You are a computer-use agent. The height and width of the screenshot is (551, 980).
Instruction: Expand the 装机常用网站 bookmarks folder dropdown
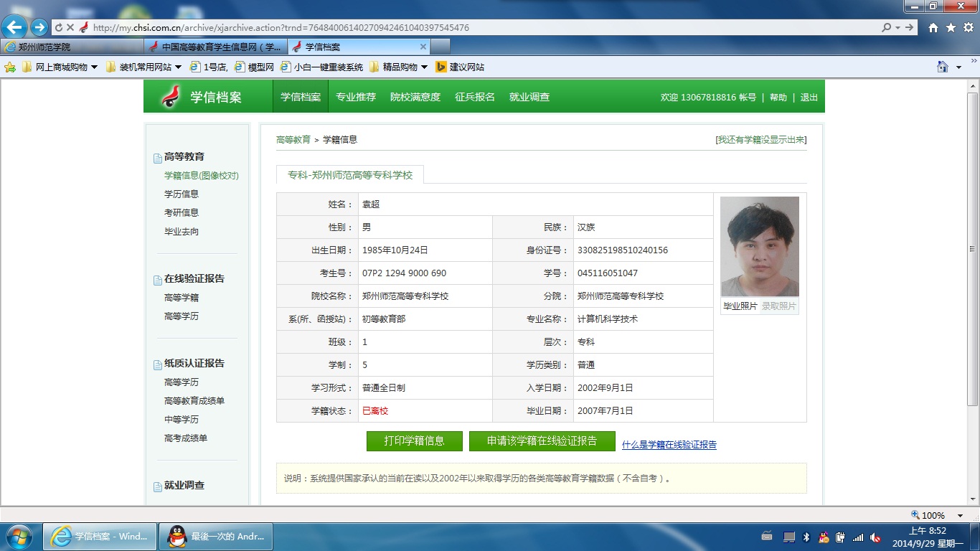point(178,67)
